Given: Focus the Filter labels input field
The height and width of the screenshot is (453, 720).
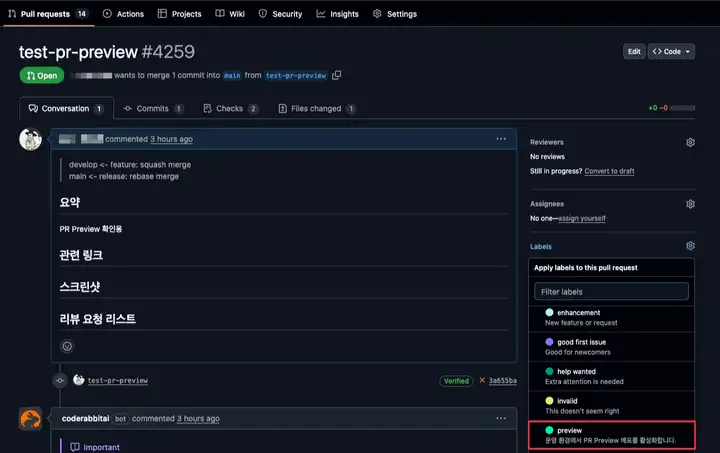Looking at the screenshot, I should click(x=611, y=291).
